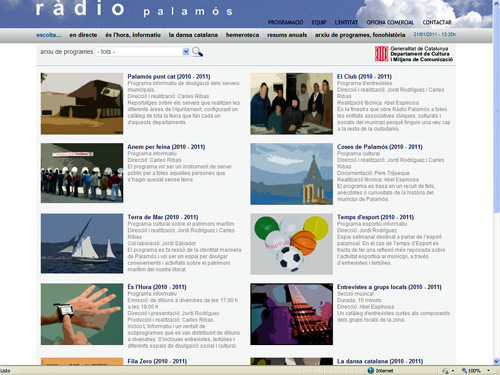Click the scrollbar down arrow
Screen dimensions: 500x375
(x=496, y=361)
